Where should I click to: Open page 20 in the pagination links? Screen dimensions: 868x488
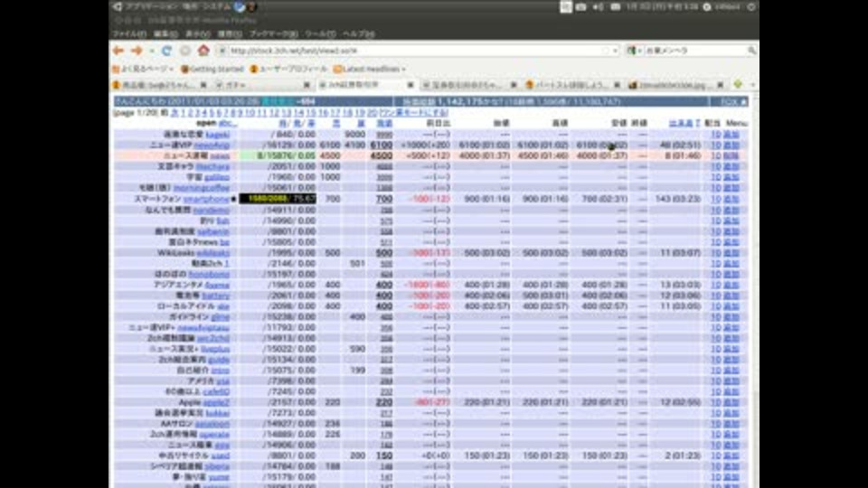coord(372,113)
